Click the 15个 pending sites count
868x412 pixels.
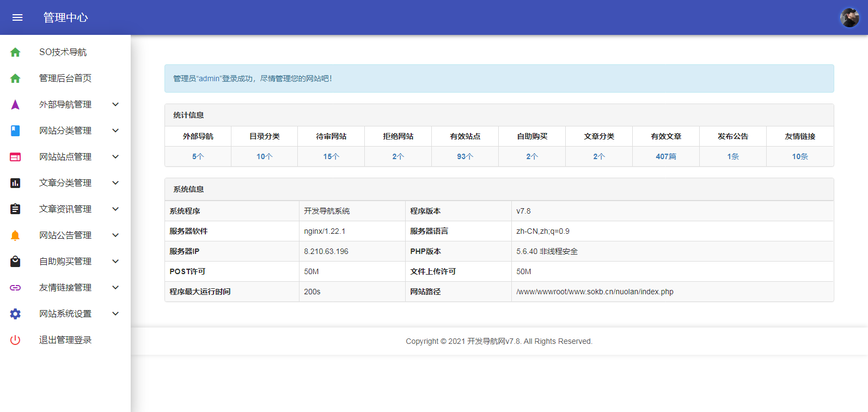coord(331,156)
